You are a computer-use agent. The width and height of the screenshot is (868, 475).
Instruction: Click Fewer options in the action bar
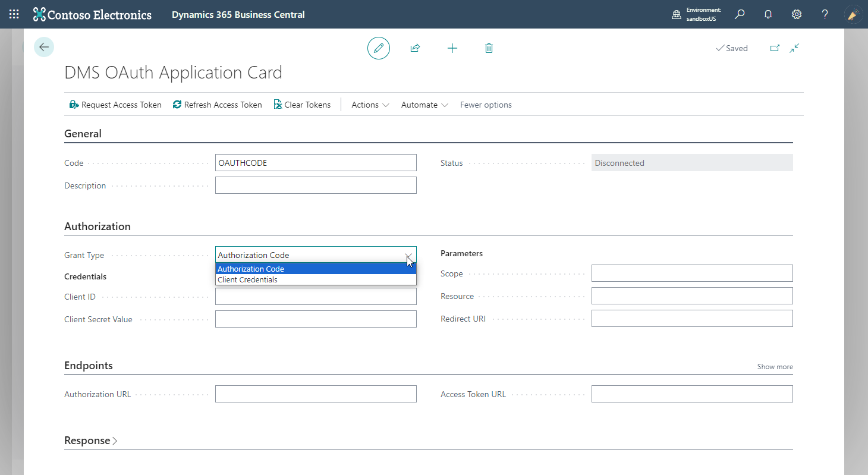pyautogui.click(x=486, y=105)
